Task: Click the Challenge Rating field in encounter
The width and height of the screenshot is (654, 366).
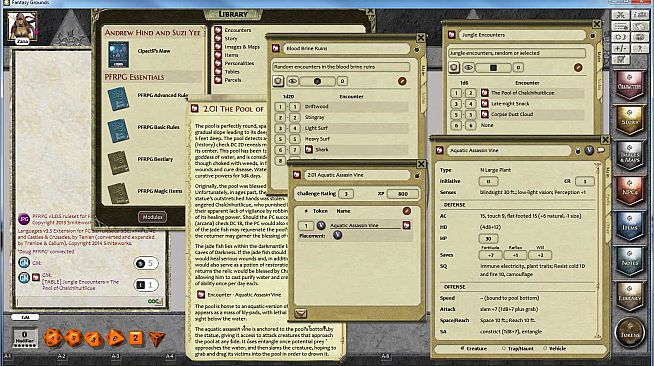Action: click(346, 194)
